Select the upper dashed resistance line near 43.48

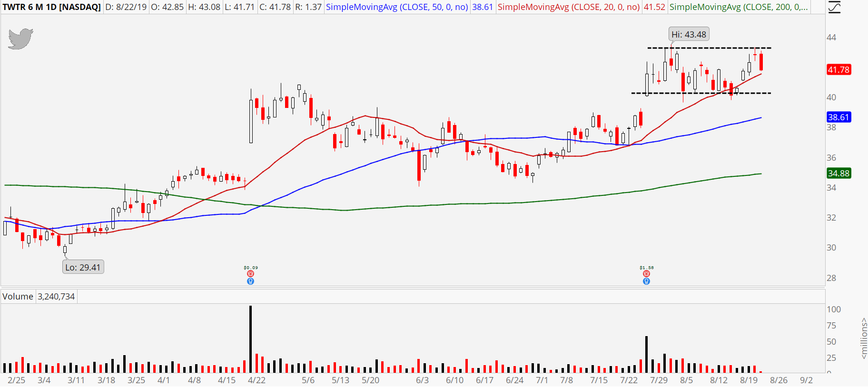[x=709, y=48]
